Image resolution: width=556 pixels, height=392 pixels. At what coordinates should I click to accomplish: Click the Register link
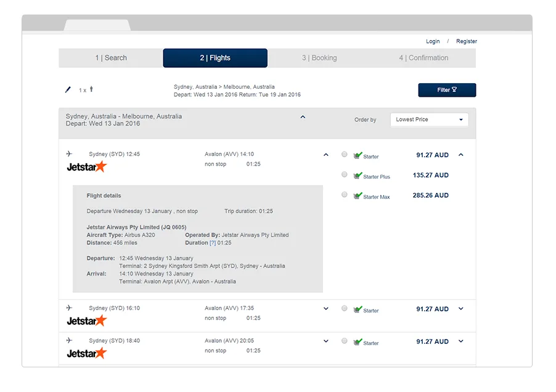pos(466,41)
